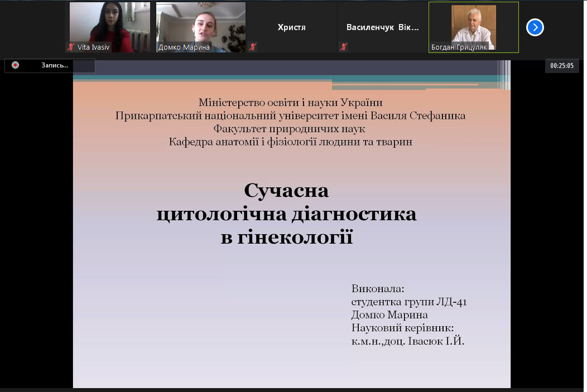Image resolution: width=587 pixels, height=392 pixels.
Task: Click the 00:25:05 meeting timer
Action: click(561, 66)
